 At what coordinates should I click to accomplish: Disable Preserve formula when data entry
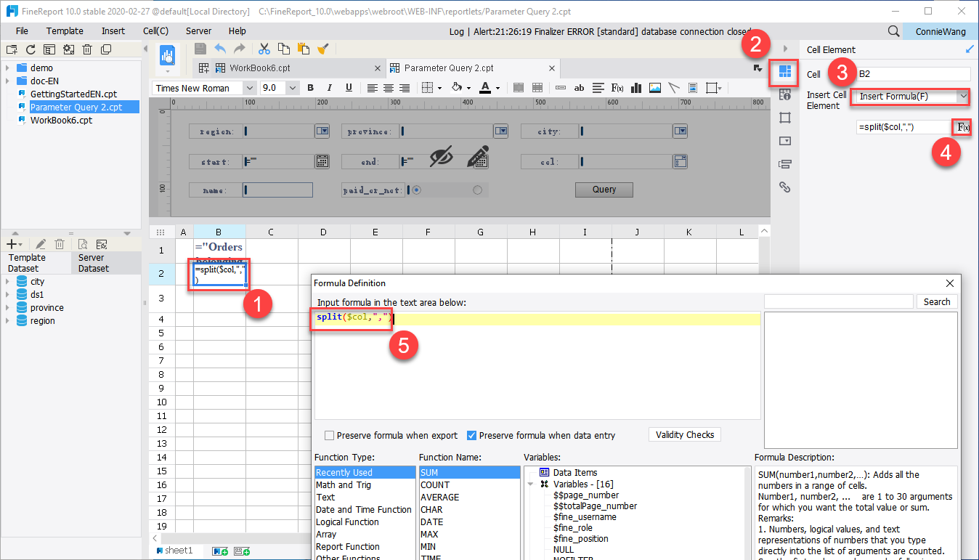(473, 435)
